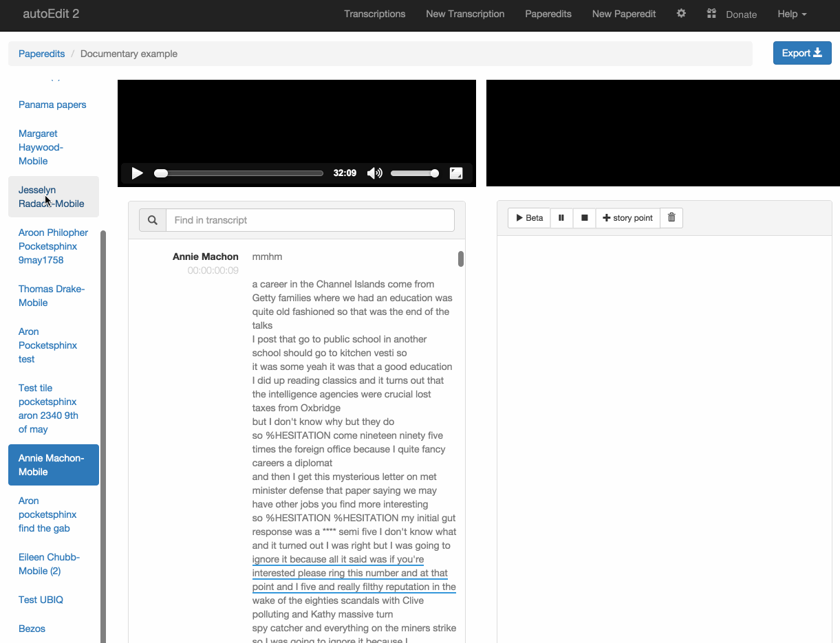Click the pause icon in paperedit toolbar

(x=561, y=218)
